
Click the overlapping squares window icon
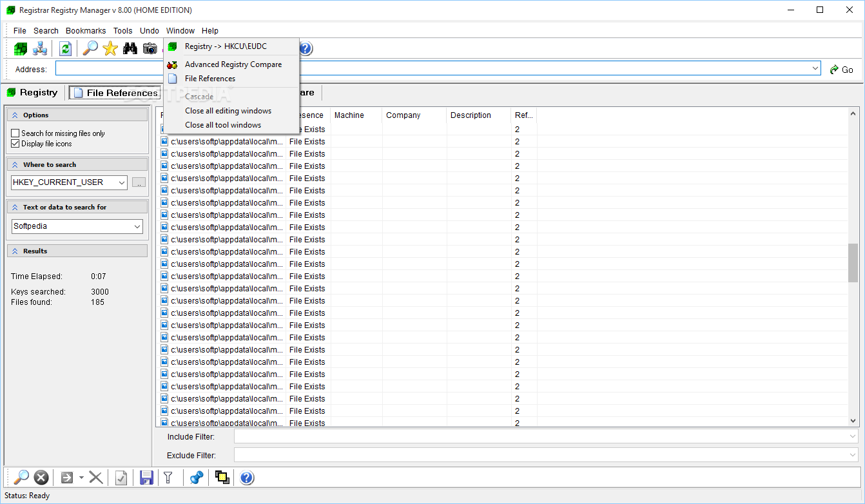click(x=222, y=478)
